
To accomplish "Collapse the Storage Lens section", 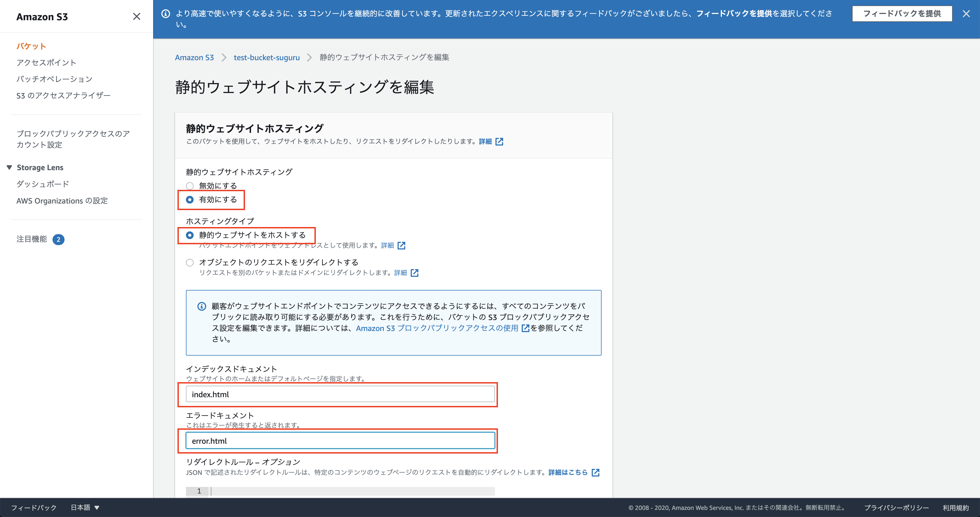I will (10, 167).
